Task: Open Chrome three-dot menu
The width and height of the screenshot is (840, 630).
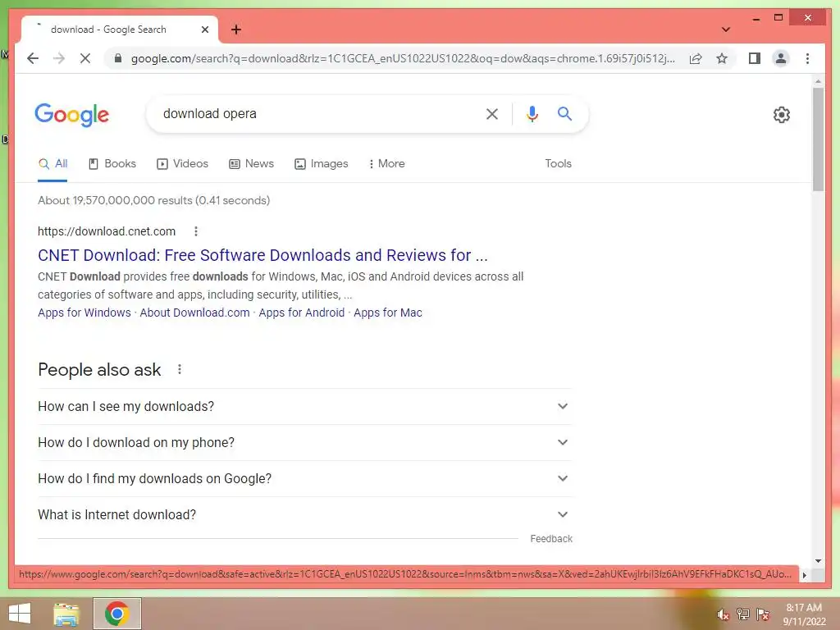Action: [x=807, y=58]
